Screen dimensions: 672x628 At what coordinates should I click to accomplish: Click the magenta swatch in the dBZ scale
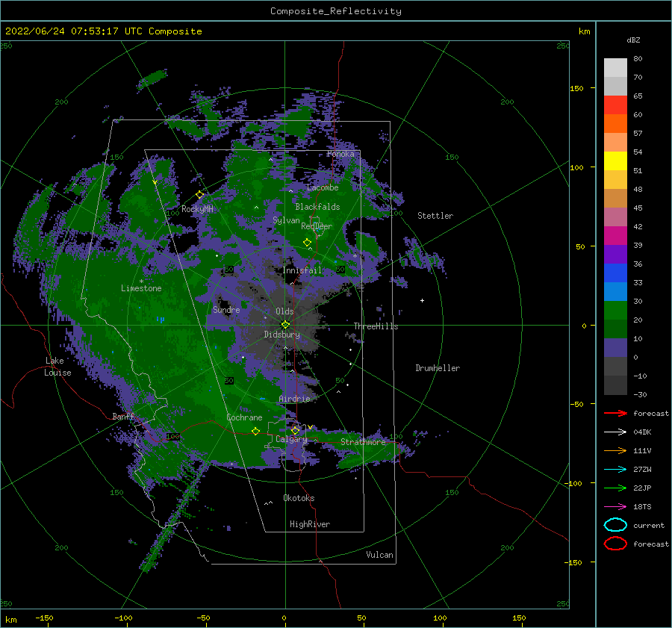615,236
